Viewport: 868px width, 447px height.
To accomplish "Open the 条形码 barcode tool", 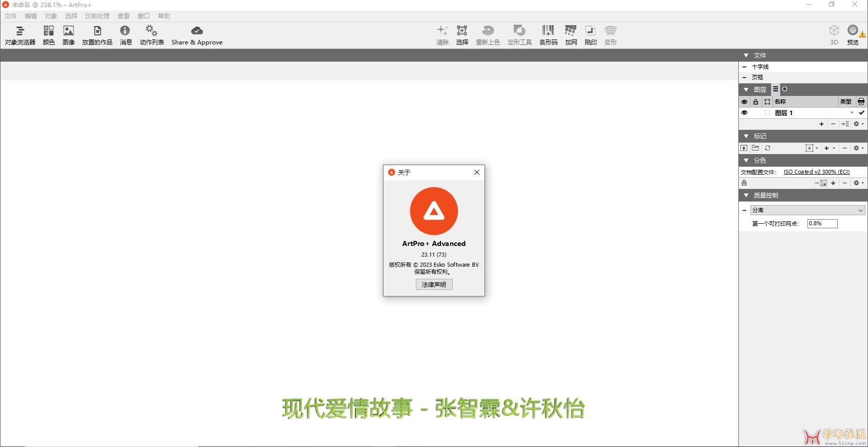I will point(549,35).
